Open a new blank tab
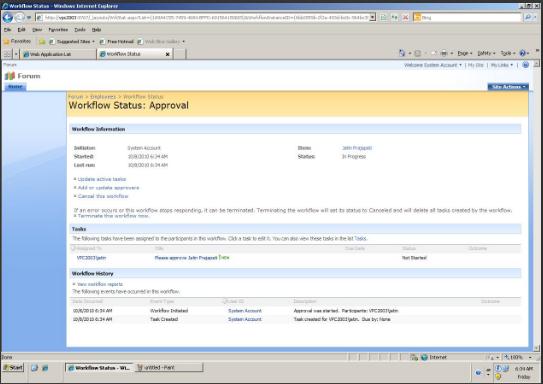 point(179,54)
